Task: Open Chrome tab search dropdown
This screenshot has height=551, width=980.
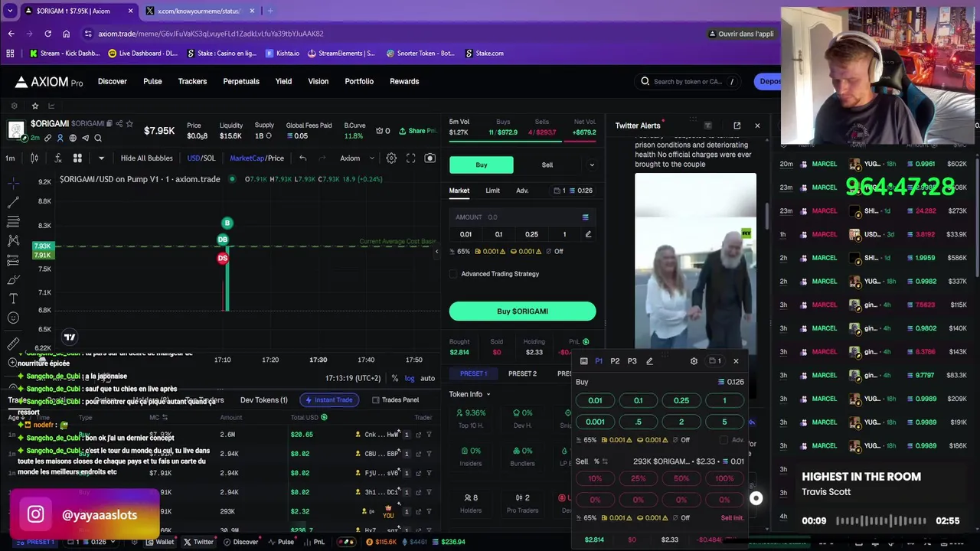Action: (10, 11)
